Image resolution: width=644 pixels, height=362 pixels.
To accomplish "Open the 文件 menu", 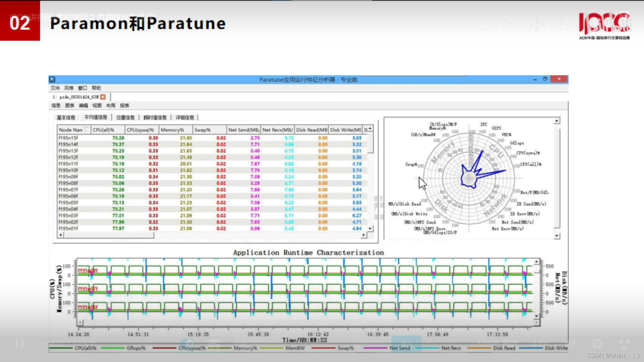I will [x=55, y=88].
